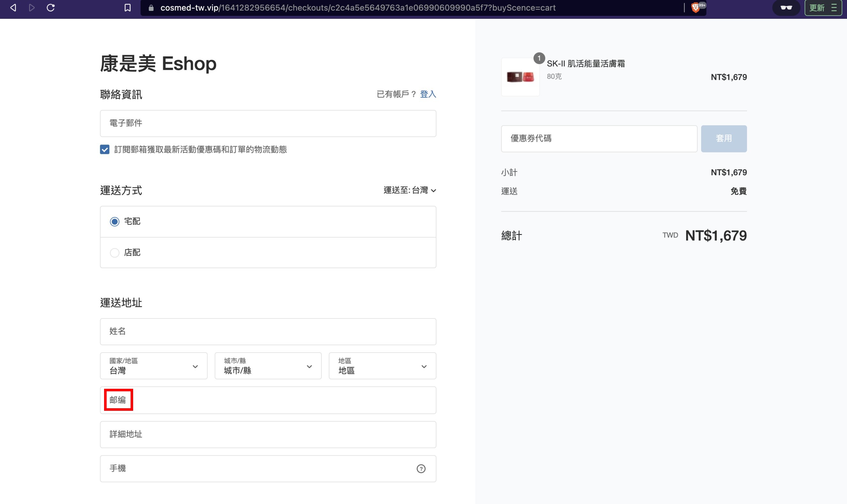Open the 城市/縣 city dropdown
This screenshot has height=504, width=847.
268,366
